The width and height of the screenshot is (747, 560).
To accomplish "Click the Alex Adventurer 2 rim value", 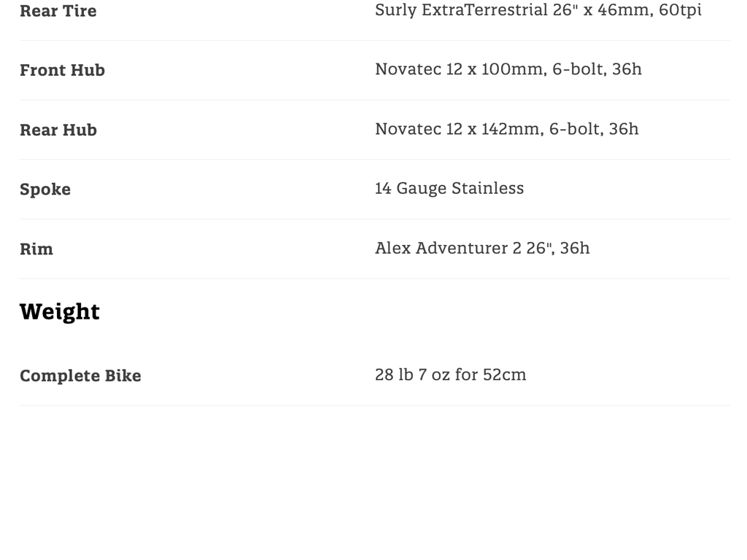I will coord(481,248).
